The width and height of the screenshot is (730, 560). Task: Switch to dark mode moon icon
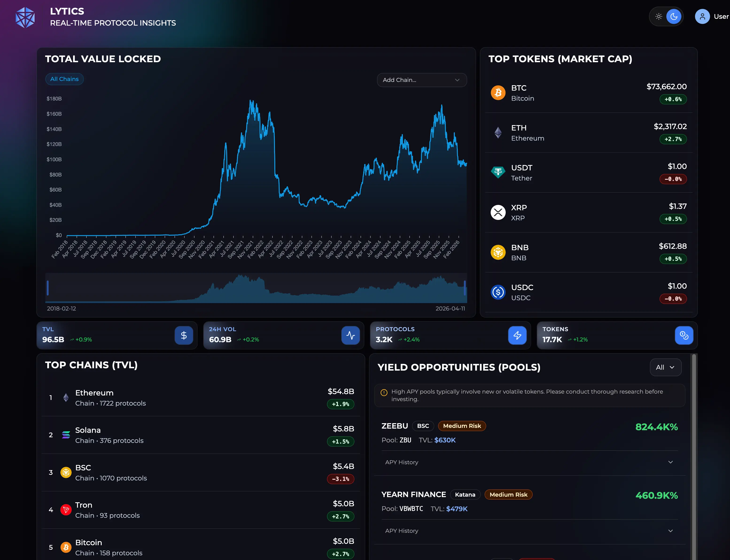coord(674,16)
